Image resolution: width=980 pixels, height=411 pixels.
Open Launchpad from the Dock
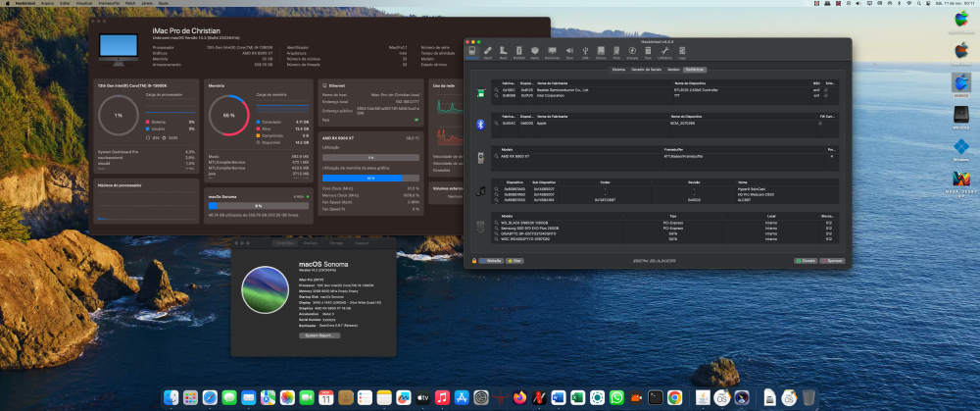(x=191, y=397)
